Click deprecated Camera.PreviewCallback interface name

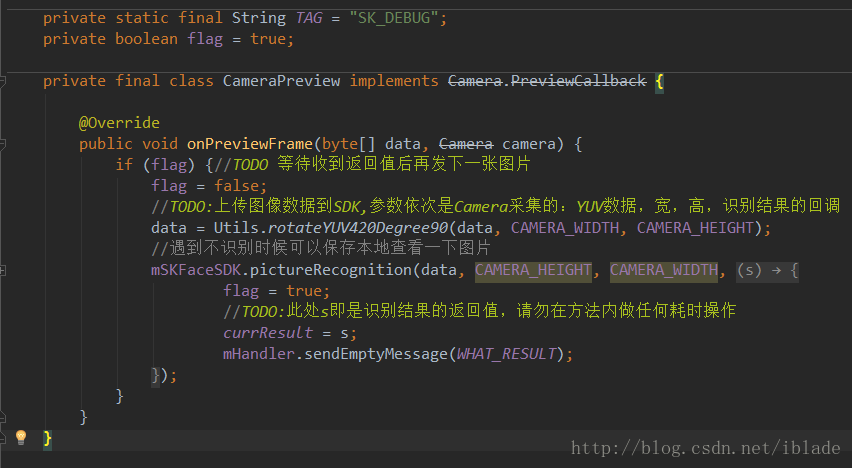(x=547, y=81)
